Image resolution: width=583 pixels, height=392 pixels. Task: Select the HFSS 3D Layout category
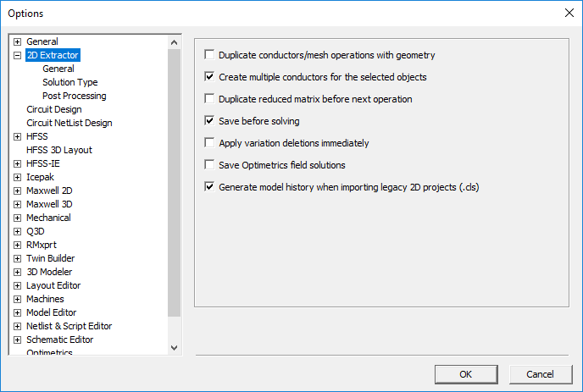(x=59, y=150)
